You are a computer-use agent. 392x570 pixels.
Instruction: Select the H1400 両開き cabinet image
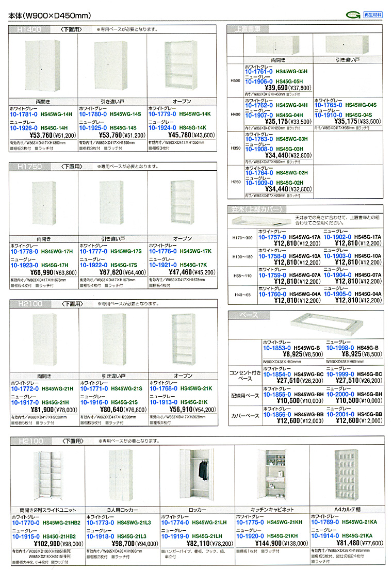pos(42,66)
